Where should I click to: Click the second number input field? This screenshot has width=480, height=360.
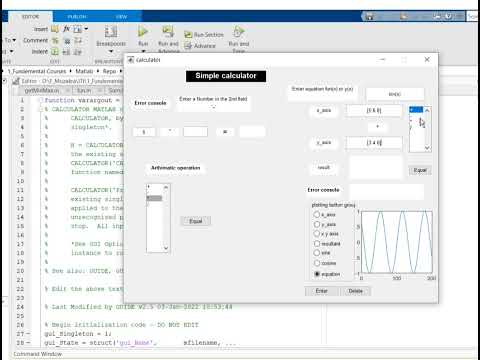click(195, 132)
